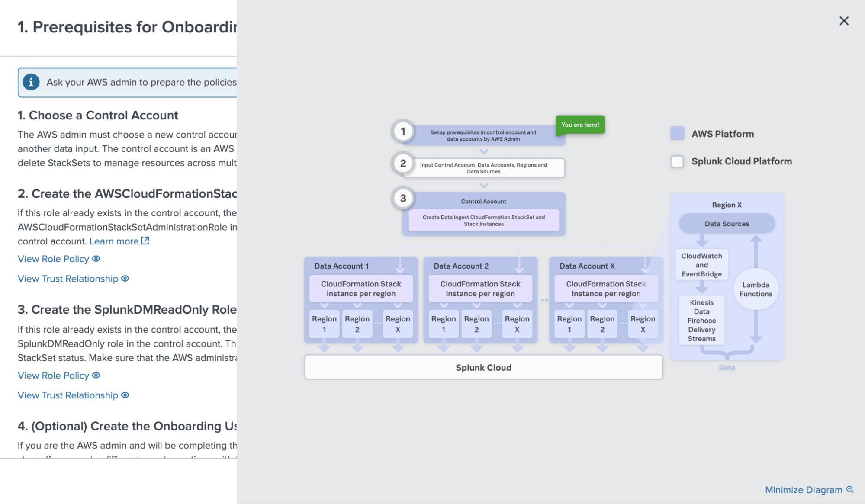This screenshot has height=504, width=865.
Task: Click the eye icon beside the first View Trust Relationship
Action: pyautogui.click(x=125, y=279)
